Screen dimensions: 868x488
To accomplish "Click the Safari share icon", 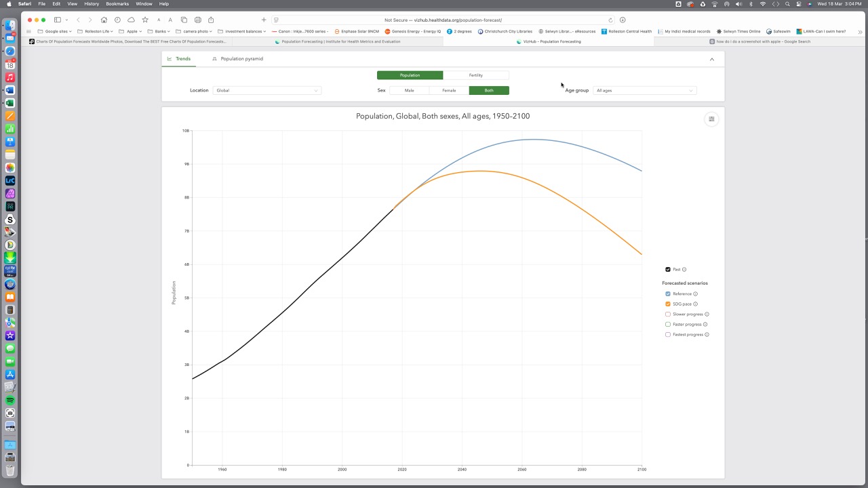I will 211,20.
